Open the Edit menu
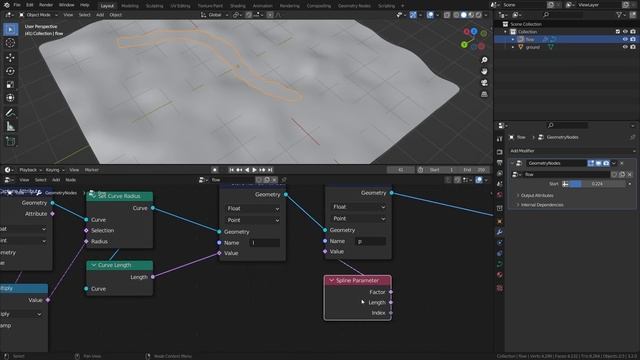Screen dimensions: 640x360 tap(30, 5)
